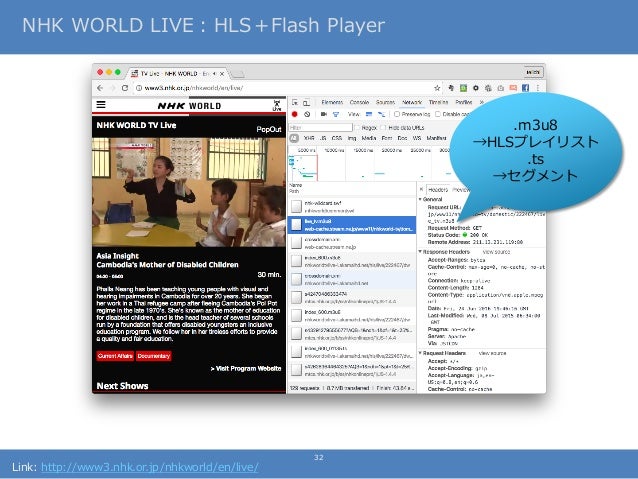Reload the NHK World page
Screen dimensions: 638x479
[125, 88]
